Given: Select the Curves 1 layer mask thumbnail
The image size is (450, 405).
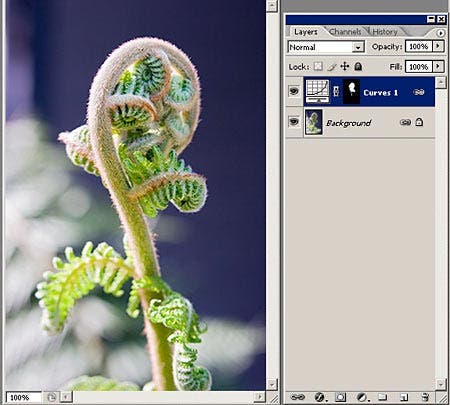Looking at the screenshot, I should [x=351, y=91].
